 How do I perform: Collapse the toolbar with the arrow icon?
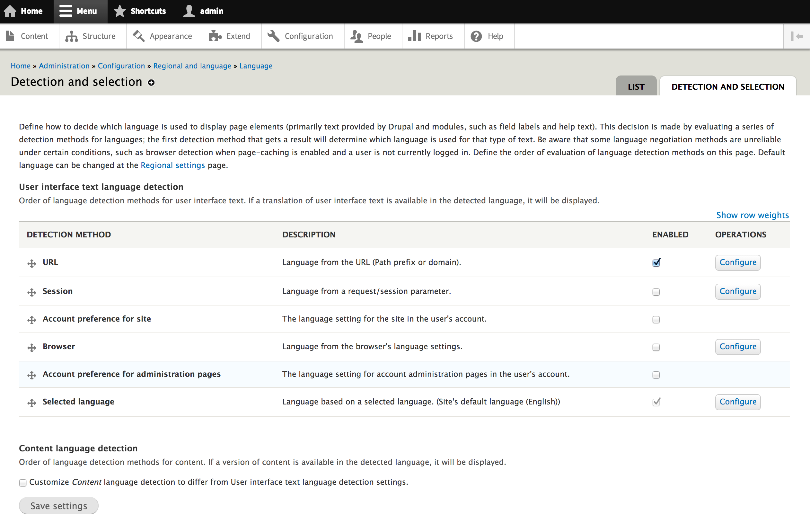[797, 36]
